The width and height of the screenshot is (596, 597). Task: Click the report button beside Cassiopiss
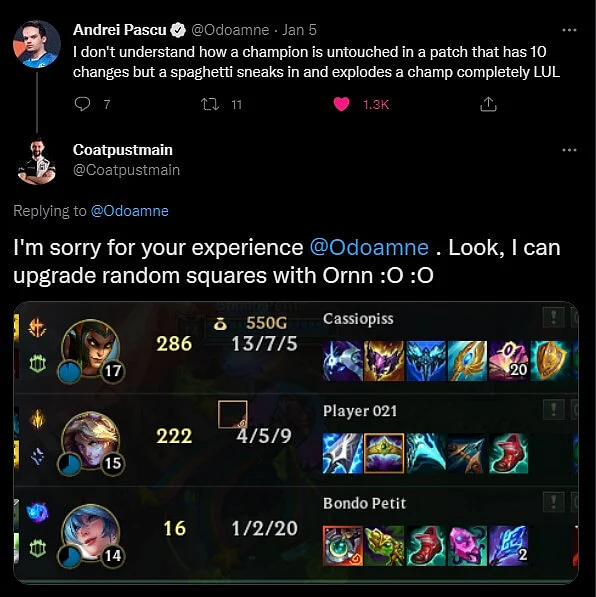[x=553, y=317]
